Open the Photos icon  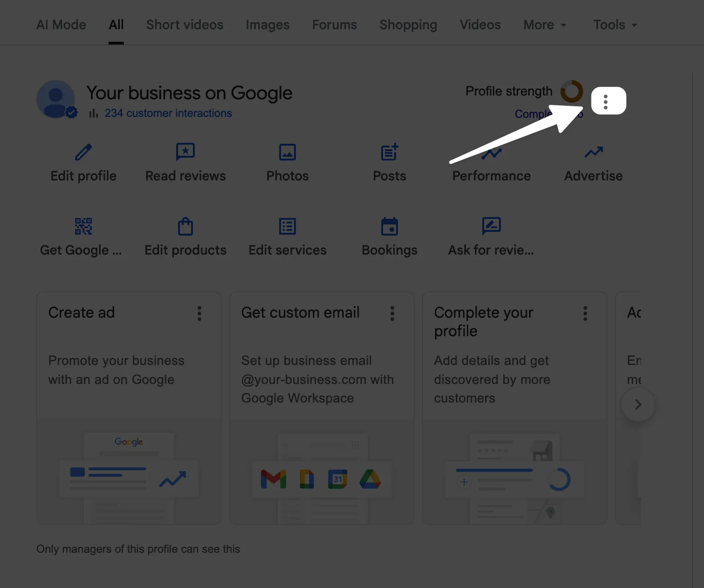tap(288, 152)
